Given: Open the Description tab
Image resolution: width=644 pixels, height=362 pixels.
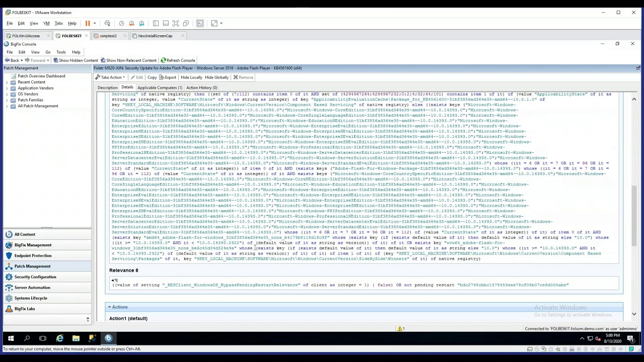Looking at the screenshot, I should (x=107, y=87).
